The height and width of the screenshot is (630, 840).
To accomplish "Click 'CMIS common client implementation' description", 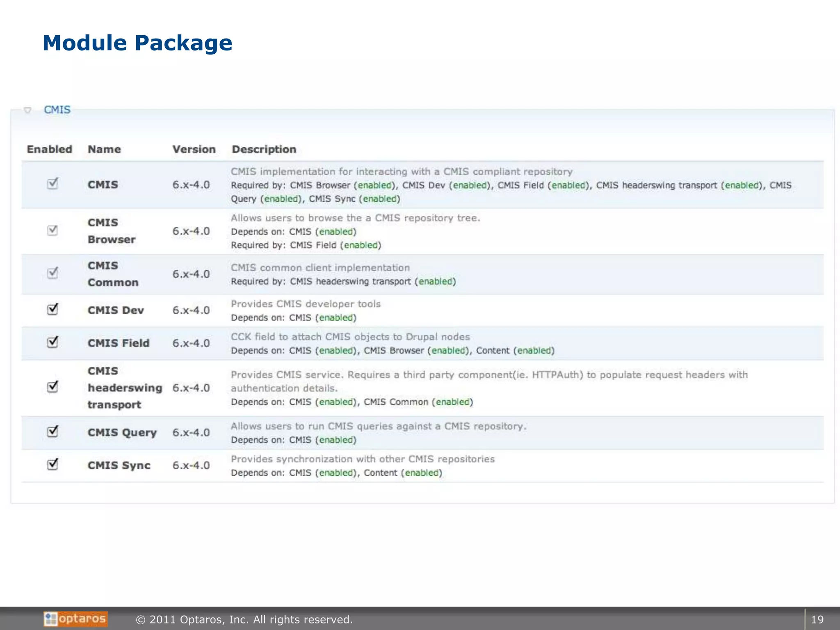I will (x=320, y=268).
